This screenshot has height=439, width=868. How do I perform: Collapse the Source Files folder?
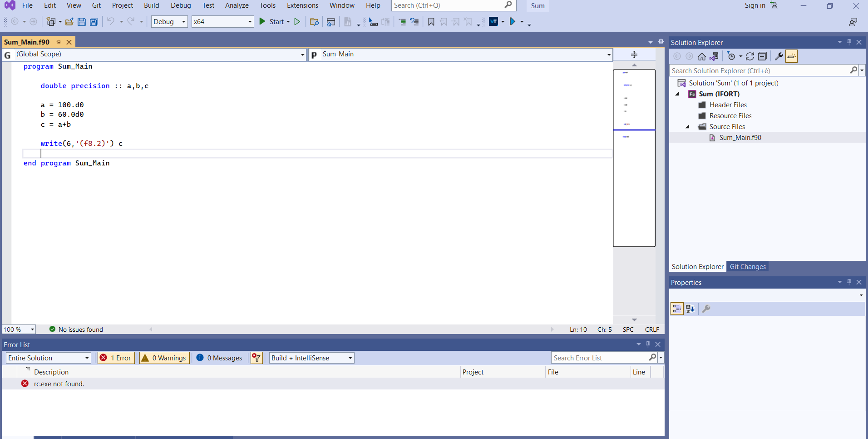point(687,127)
